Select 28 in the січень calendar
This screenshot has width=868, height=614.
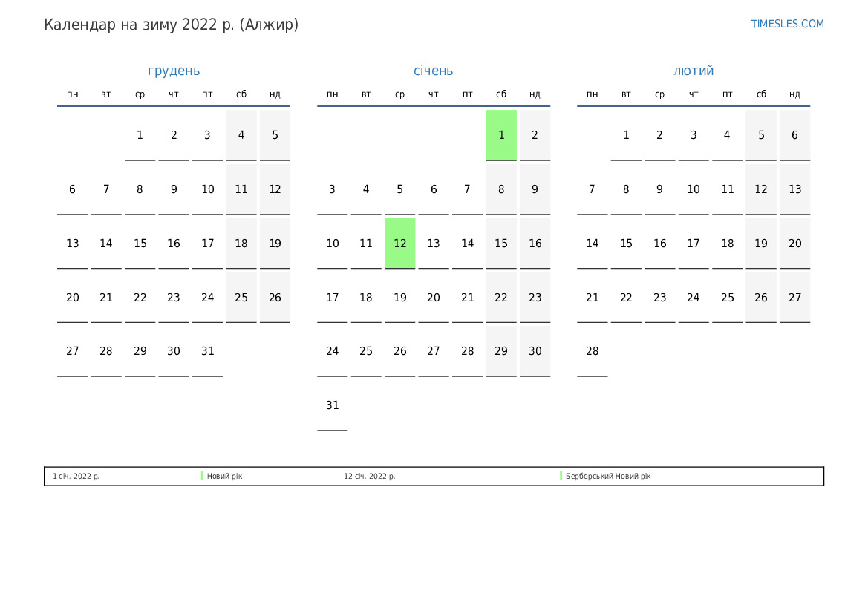click(x=467, y=351)
